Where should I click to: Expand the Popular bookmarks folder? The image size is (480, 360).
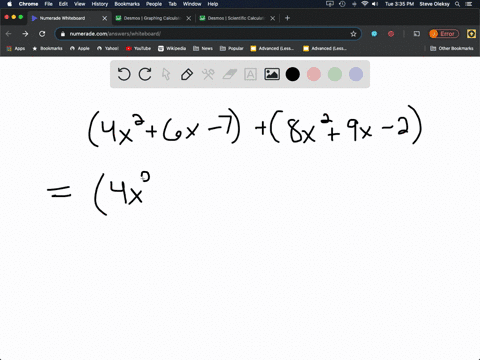pyautogui.click(x=232, y=48)
